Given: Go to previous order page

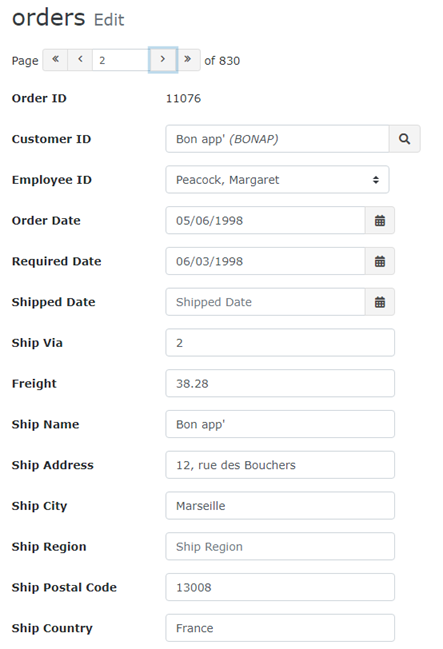Looking at the screenshot, I should click(x=80, y=60).
